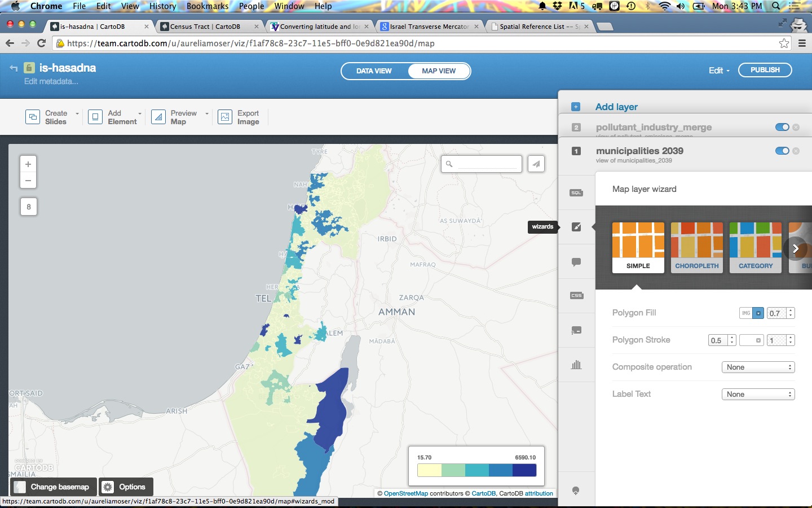Viewport: 812px width, 508px height.
Task: Switch to Israel Transverse Mercator tab
Action: click(430, 27)
